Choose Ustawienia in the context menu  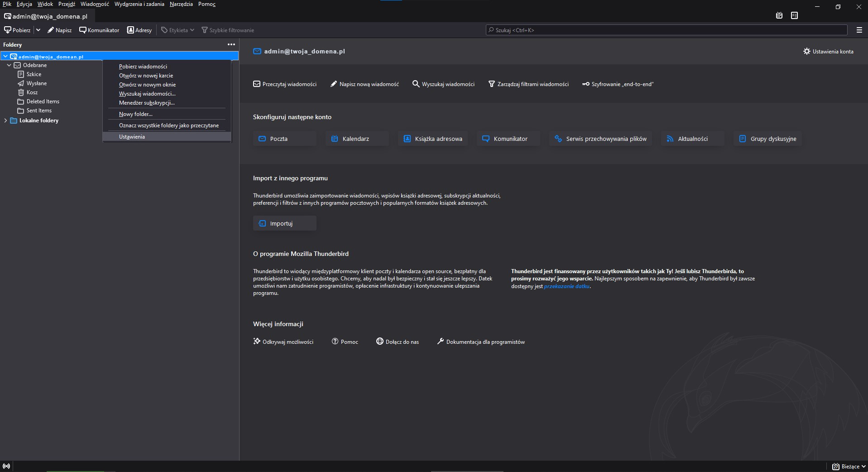[167, 137]
